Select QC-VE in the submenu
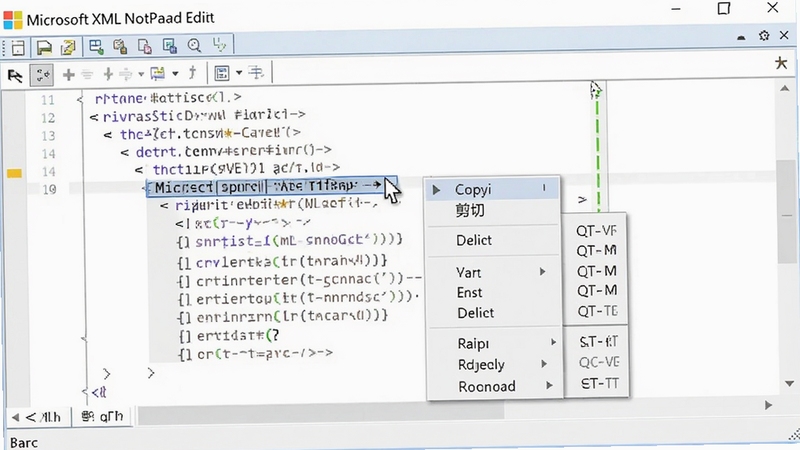The width and height of the screenshot is (800, 450). 596,362
